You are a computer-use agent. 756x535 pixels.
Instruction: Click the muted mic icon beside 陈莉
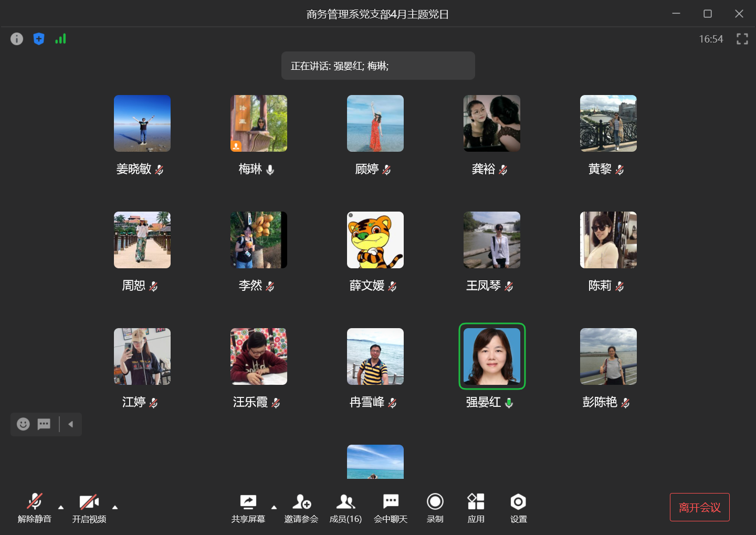click(619, 286)
